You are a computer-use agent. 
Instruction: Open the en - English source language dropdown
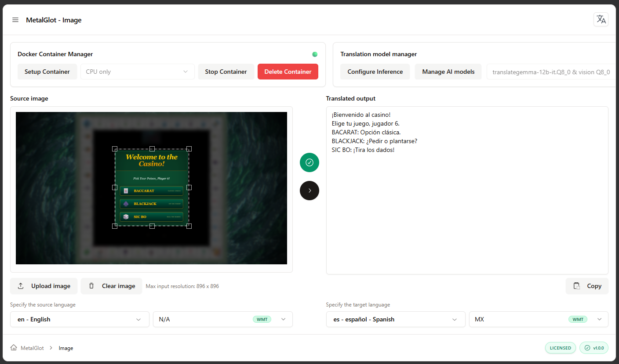tap(79, 319)
